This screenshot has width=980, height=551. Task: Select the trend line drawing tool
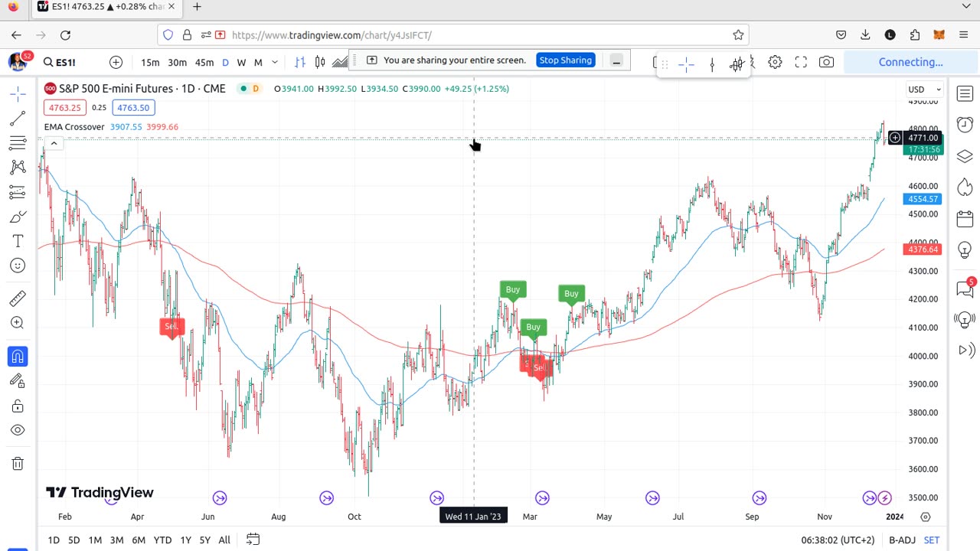[18, 119]
